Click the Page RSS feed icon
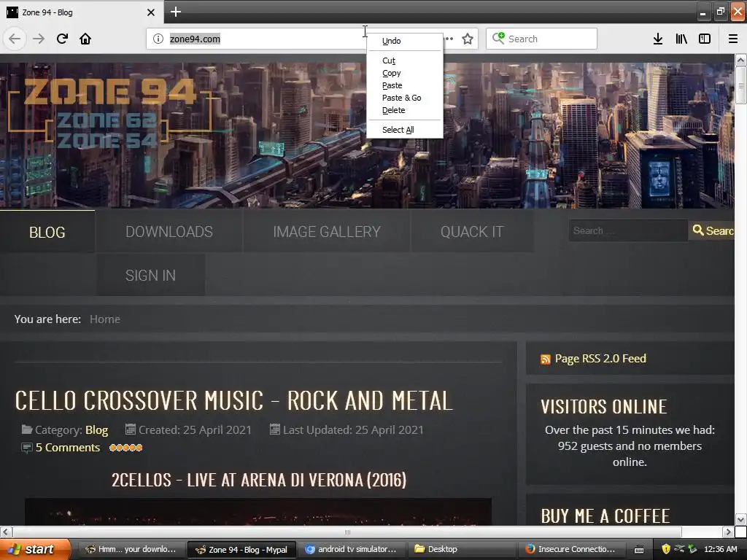Screen dimensions: 747x560 [546, 359]
